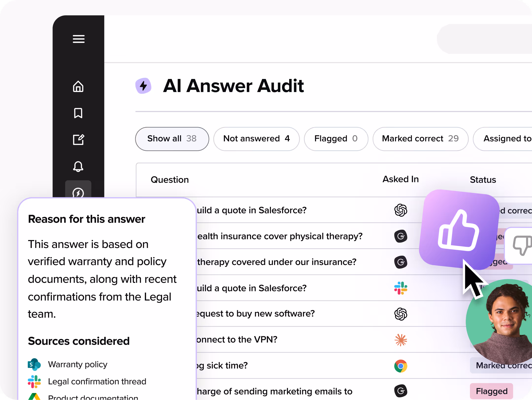Go to Home in sidebar
The height and width of the screenshot is (400, 532).
[x=78, y=86]
